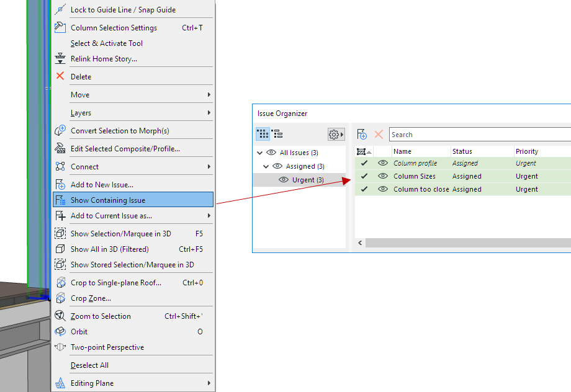
Task: Toggle eye icon on Column too close row
Action: click(x=383, y=189)
